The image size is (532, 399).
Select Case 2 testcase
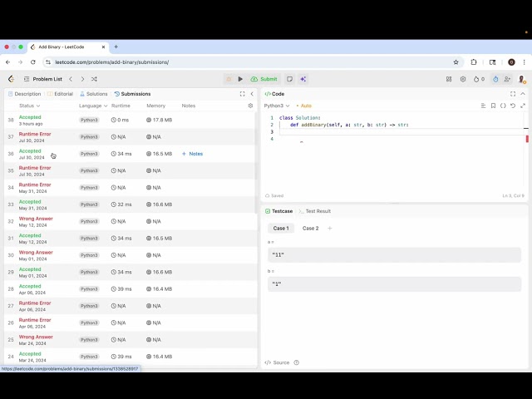310,229
